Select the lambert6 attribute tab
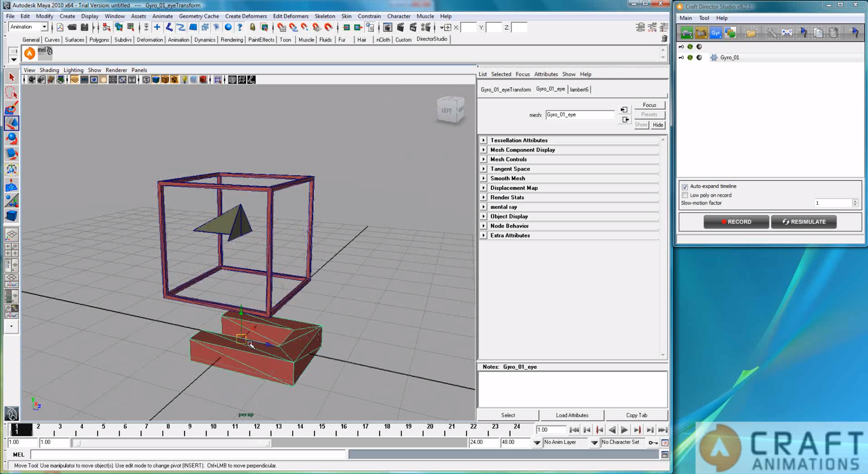 click(579, 89)
